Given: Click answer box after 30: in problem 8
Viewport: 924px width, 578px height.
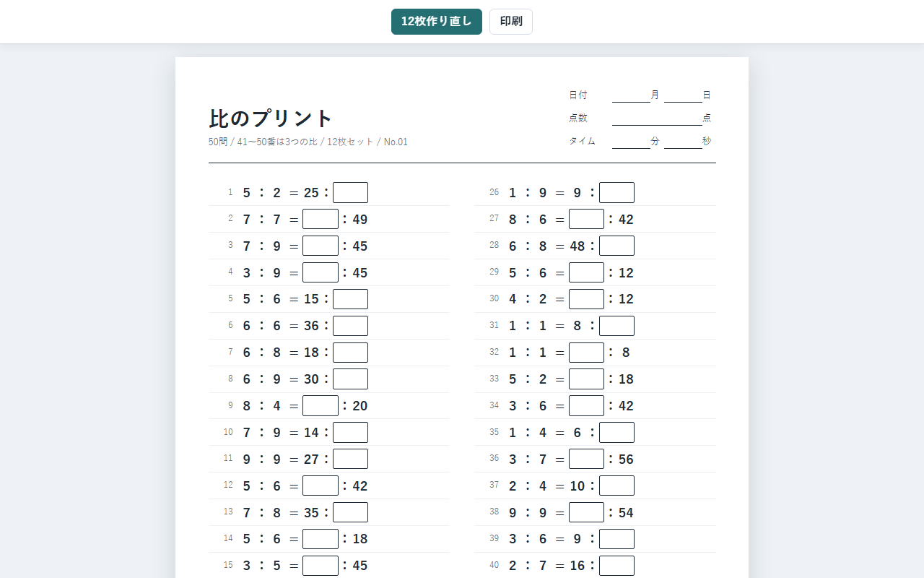Looking at the screenshot, I should (350, 379).
